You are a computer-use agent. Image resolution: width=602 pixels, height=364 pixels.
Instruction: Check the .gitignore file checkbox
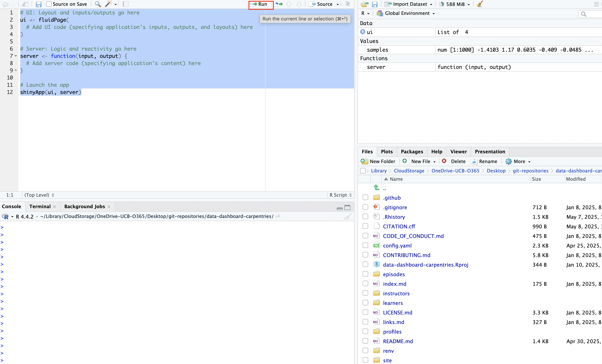365,207
